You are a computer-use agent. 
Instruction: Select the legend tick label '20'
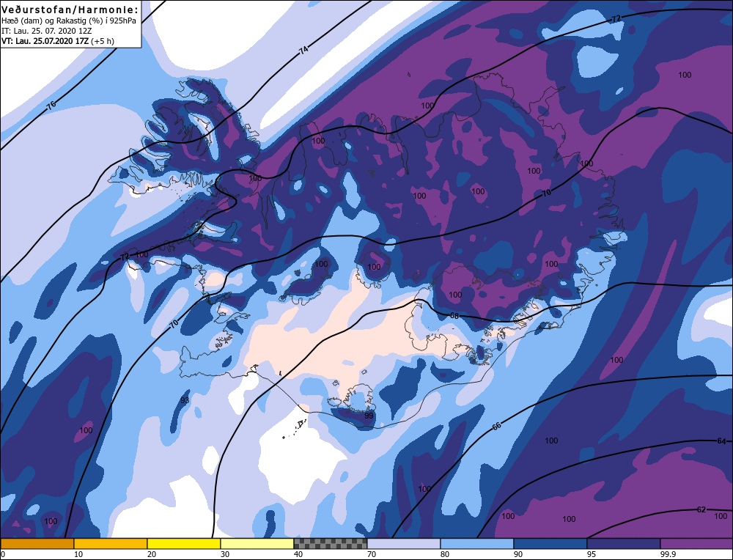(152, 554)
